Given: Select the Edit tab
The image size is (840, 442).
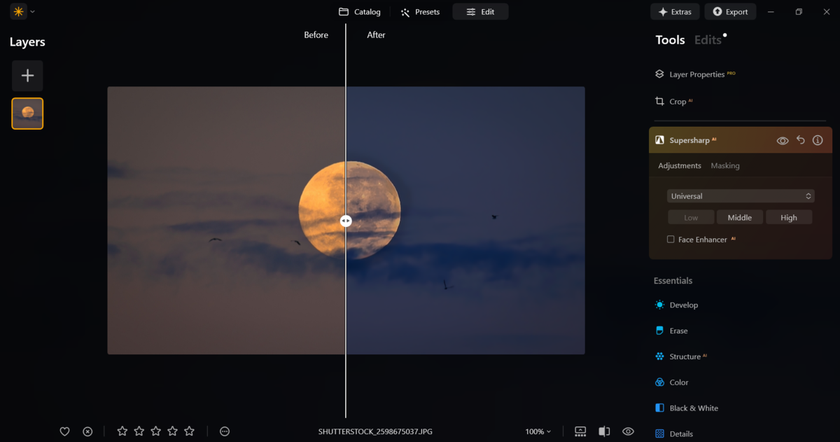Looking at the screenshot, I should coord(481,12).
